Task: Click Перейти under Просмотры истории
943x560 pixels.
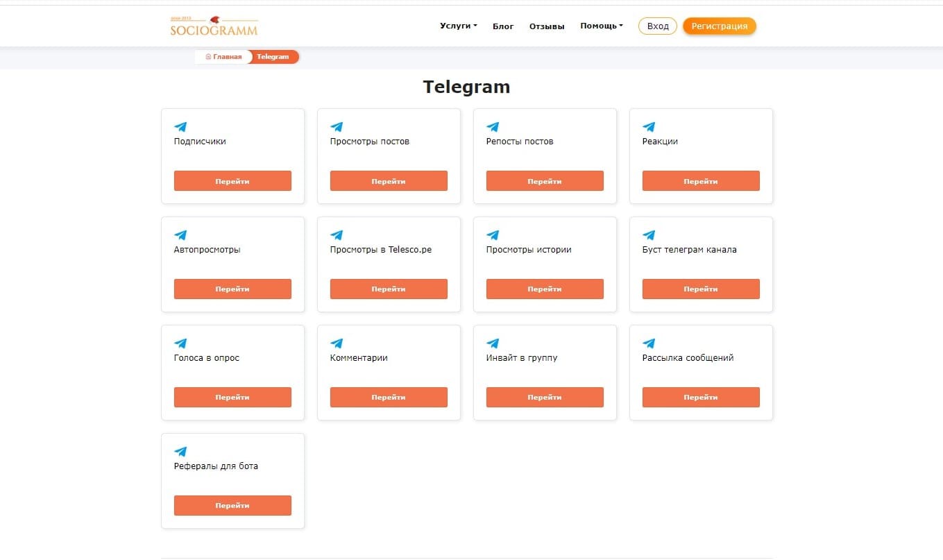Action: pos(545,289)
